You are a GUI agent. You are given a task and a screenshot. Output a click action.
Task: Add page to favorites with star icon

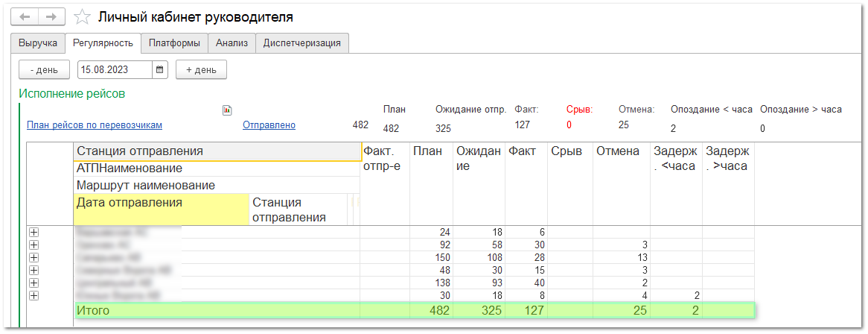click(x=82, y=16)
